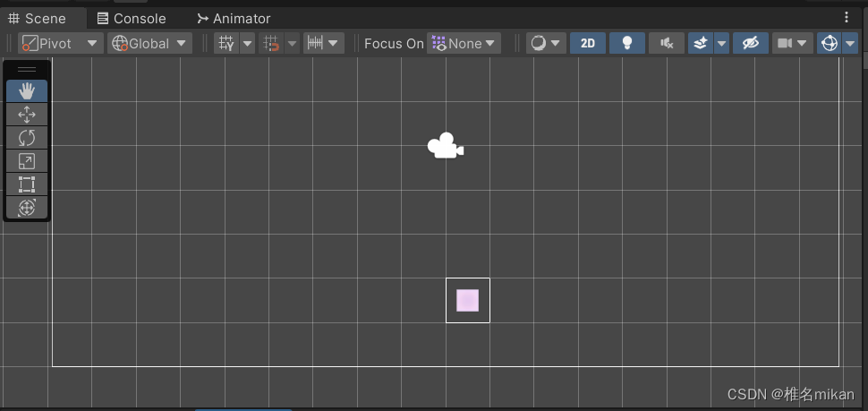The width and height of the screenshot is (868, 411).
Task: Toggle hidden objects visibility eye icon
Action: pyautogui.click(x=751, y=43)
